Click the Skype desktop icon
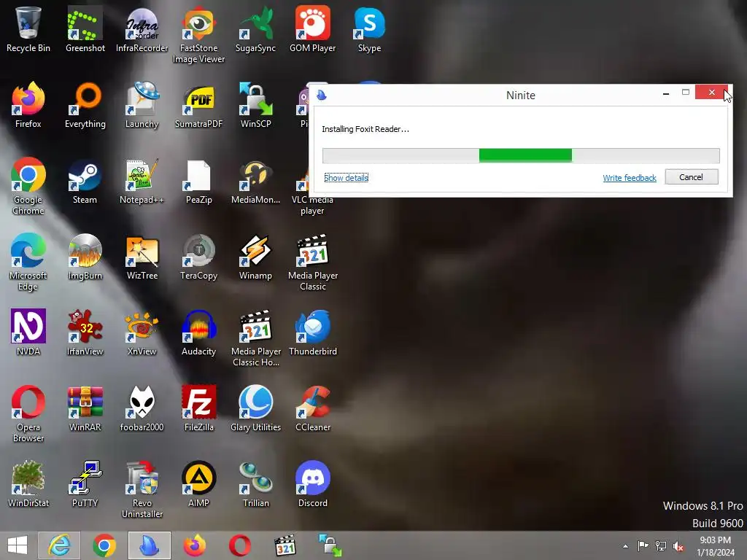 coord(369,29)
